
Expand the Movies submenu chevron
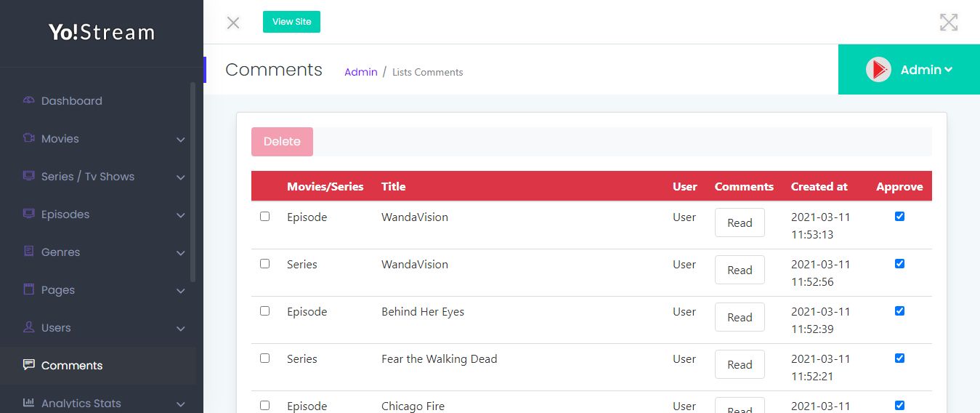181,139
